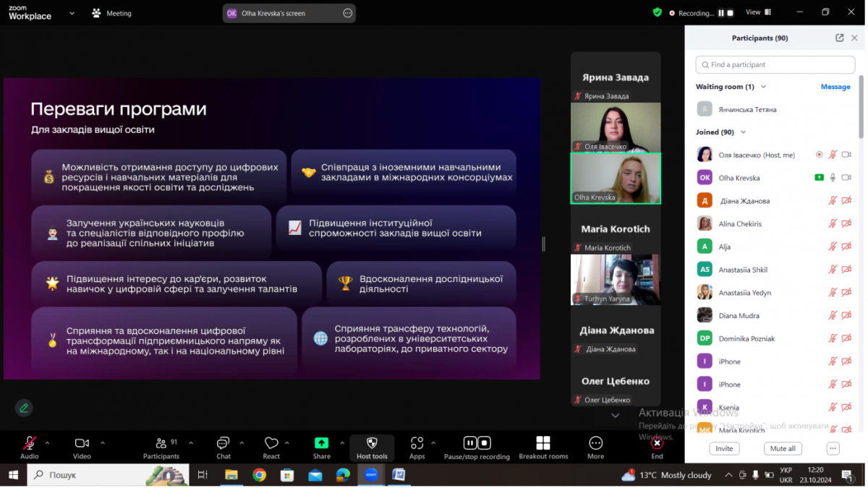Open Google Chrome from the taskbar

coord(259,475)
